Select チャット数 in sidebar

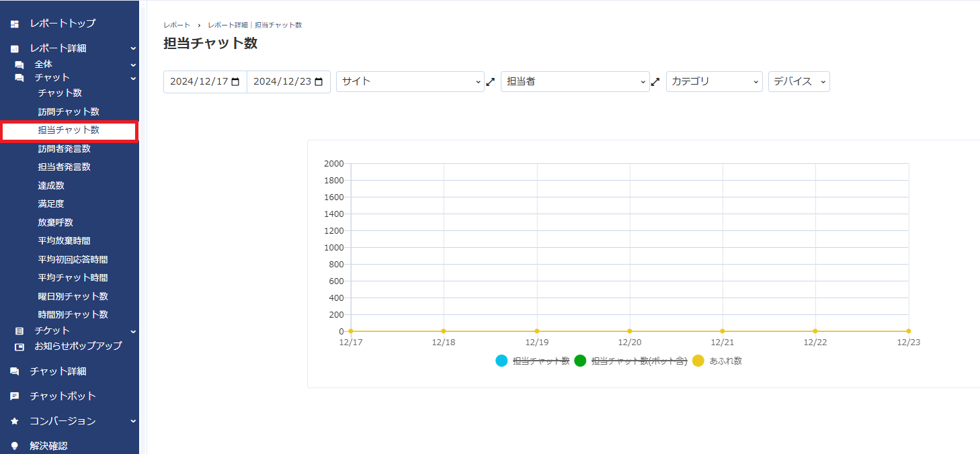[x=60, y=93]
